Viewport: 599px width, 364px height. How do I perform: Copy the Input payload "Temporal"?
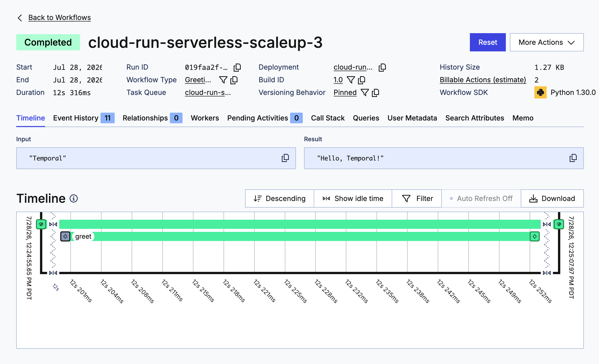pos(285,158)
